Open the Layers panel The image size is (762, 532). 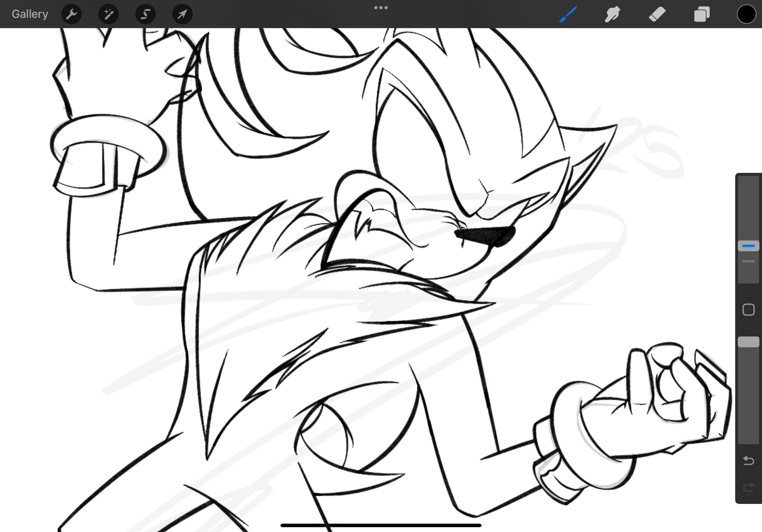(701, 14)
